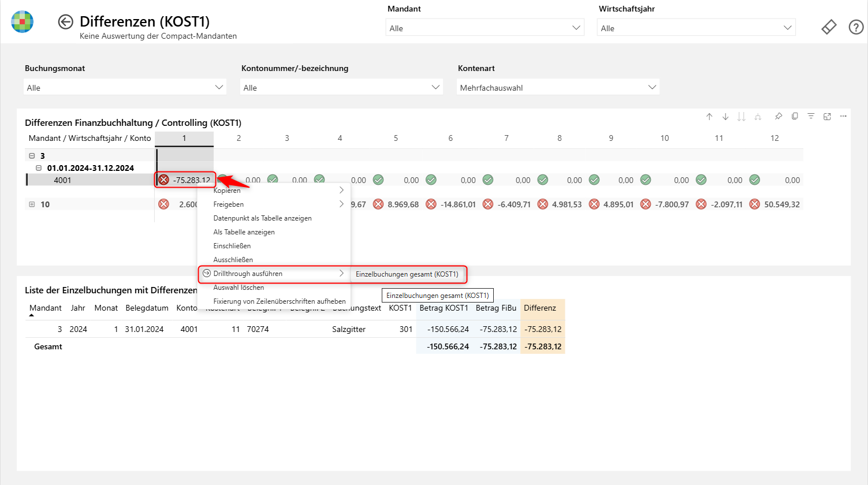Copy the matrix visual using the copy icon
The image size is (868, 485).
point(795,116)
